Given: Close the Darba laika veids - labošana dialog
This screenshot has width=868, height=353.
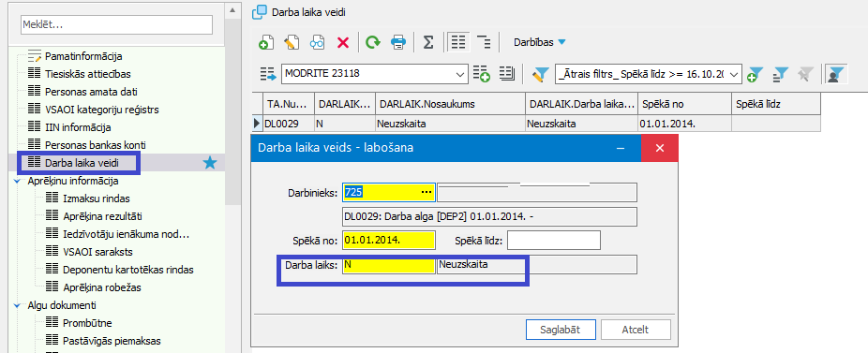Looking at the screenshot, I should pos(659,148).
